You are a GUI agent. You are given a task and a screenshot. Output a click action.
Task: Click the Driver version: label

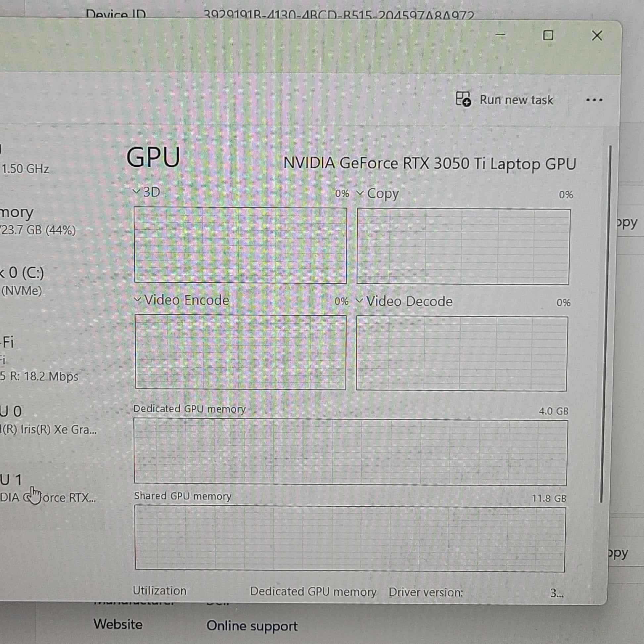pyautogui.click(x=426, y=592)
